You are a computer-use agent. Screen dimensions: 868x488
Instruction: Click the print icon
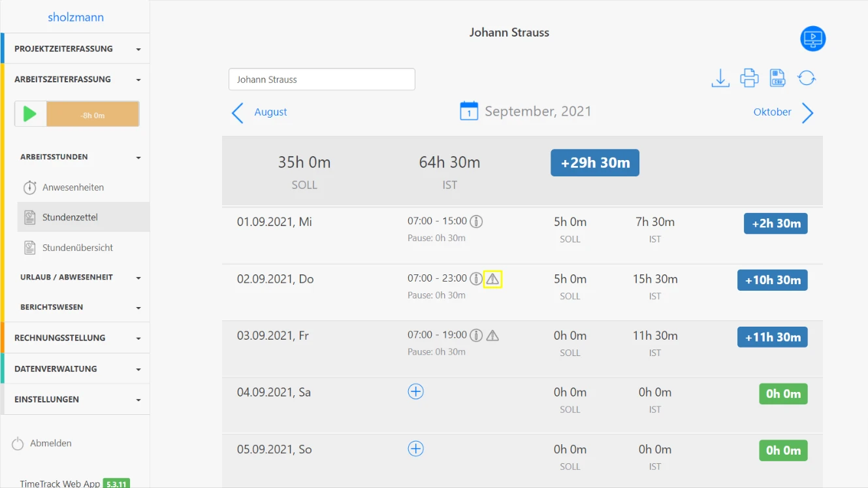[x=749, y=78]
